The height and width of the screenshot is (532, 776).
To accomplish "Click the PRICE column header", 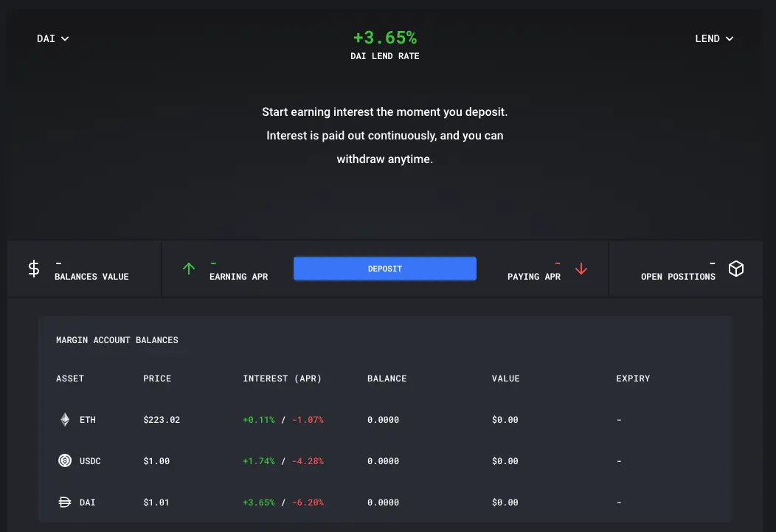I will tap(157, 379).
